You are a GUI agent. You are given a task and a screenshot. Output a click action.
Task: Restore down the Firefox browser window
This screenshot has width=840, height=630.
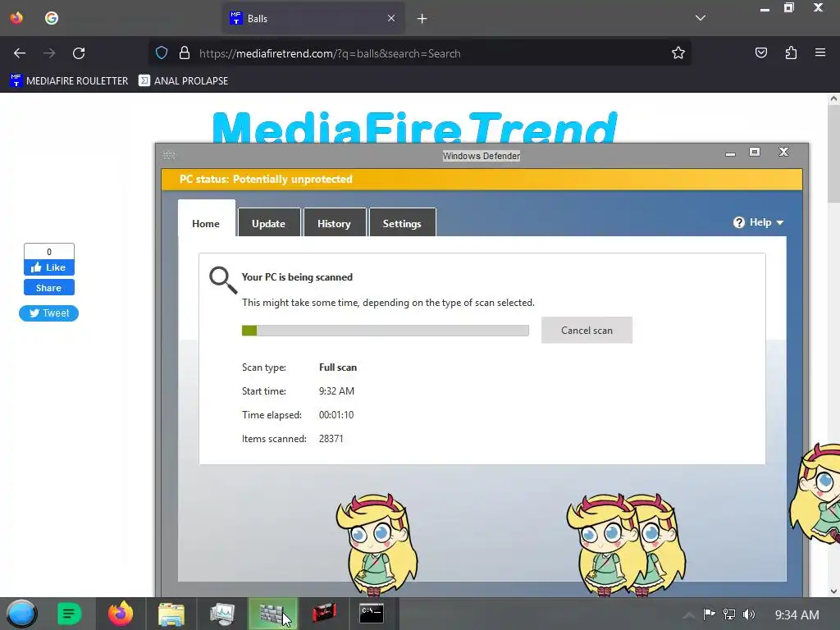pyautogui.click(x=789, y=7)
